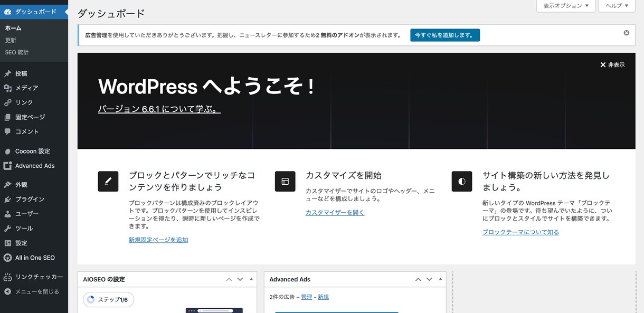
Task: Click カスタマイザーを開く link
Action: (335, 212)
